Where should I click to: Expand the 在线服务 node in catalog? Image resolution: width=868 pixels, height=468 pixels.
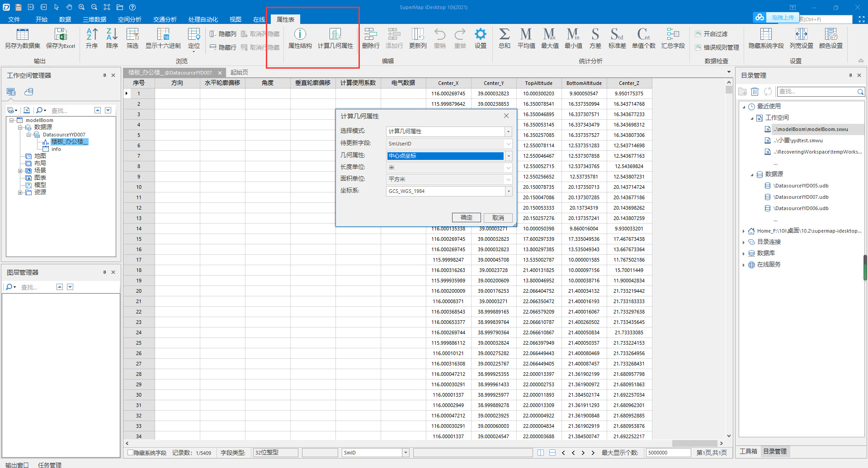tap(744, 265)
